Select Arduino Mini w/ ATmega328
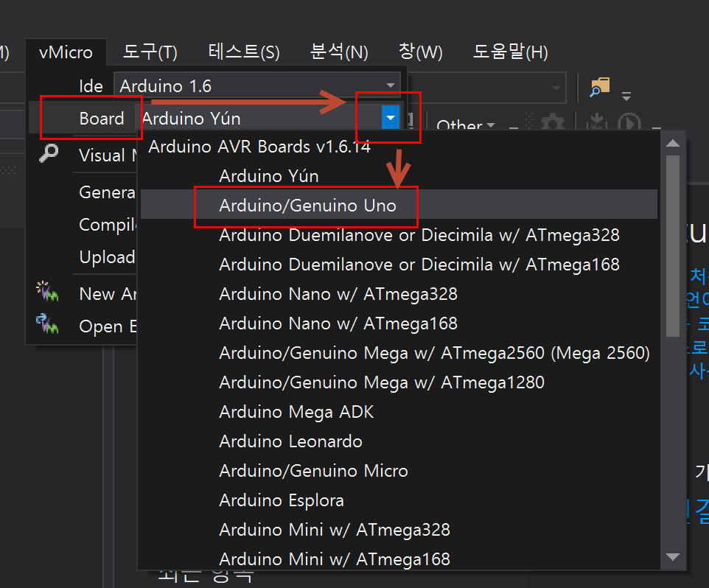709x588 pixels. click(399, 530)
